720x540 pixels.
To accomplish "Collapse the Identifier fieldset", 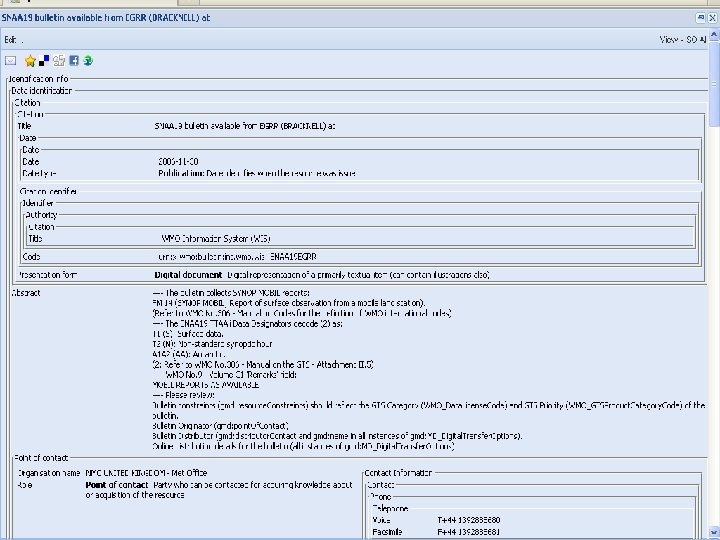I will click(x=38, y=203).
